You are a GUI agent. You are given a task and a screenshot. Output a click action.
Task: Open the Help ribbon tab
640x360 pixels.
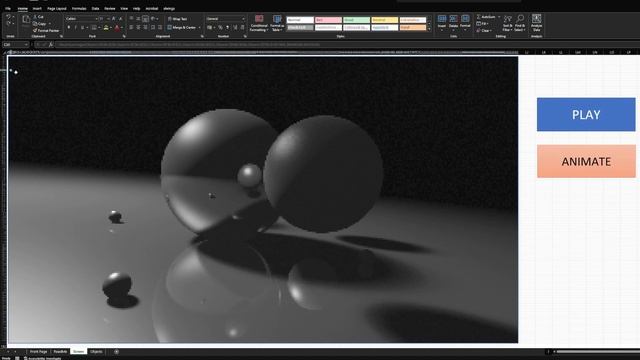pyautogui.click(x=136, y=9)
